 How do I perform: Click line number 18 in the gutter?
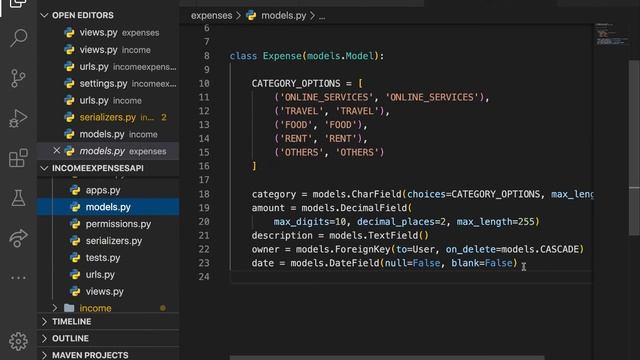click(204, 194)
